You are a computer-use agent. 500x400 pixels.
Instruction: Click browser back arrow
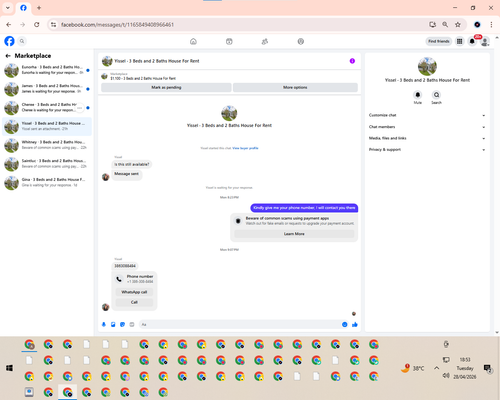pos(9,25)
